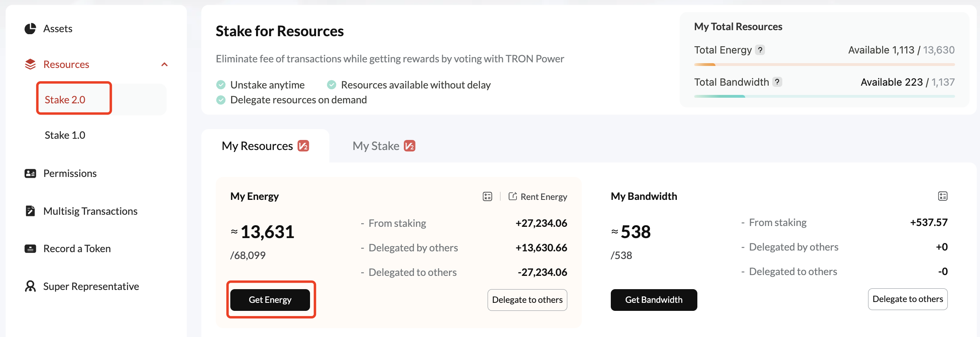Select Stake 2.0 in sidebar
980x337 pixels.
[x=65, y=100]
